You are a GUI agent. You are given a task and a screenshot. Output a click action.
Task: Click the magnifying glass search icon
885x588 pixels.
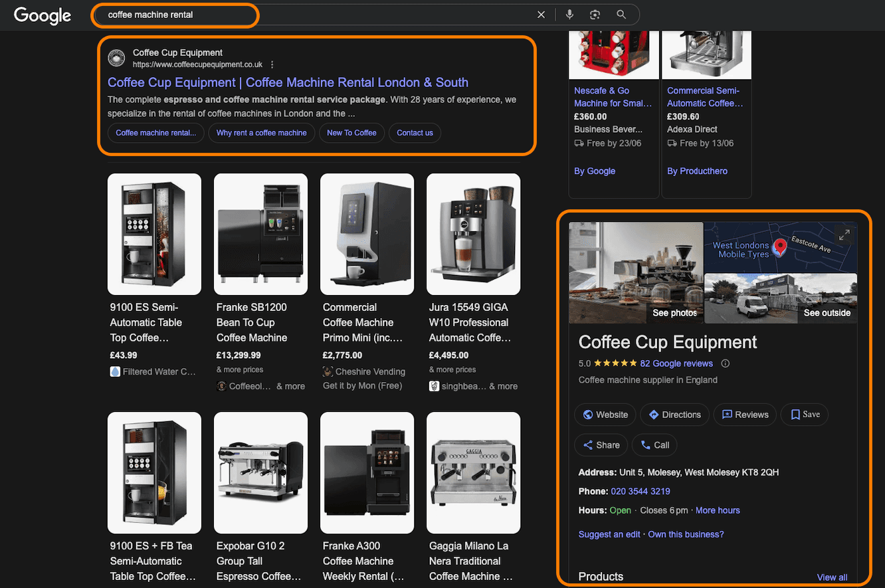621,15
